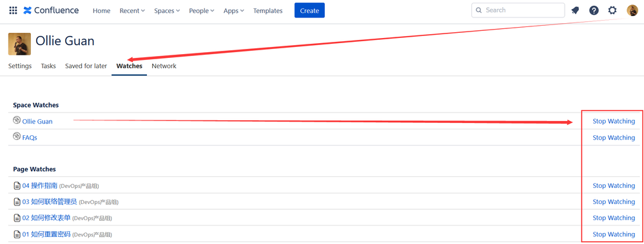Image resolution: width=644 pixels, height=244 pixels.
Task: Switch to the Saved for later tab
Action: (x=86, y=66)
